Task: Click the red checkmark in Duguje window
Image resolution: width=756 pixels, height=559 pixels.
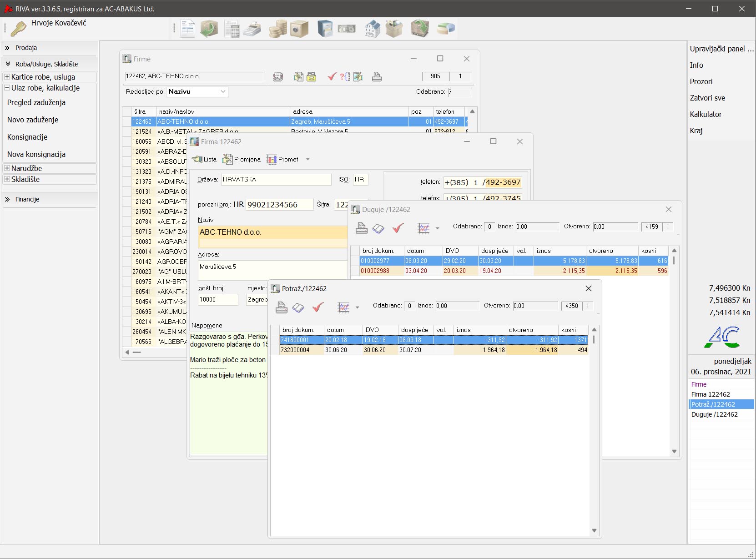Action: coord(398,228)
